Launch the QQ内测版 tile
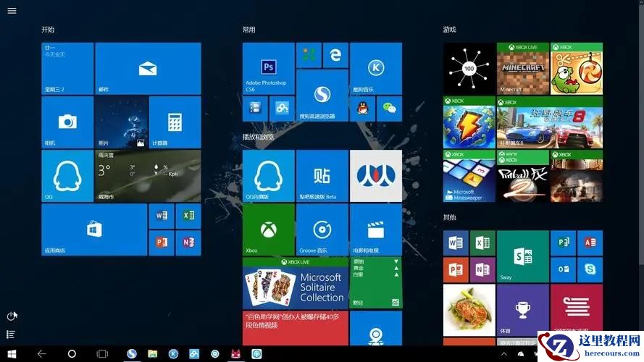Screen dimensions: 644x362 [269, 176]
